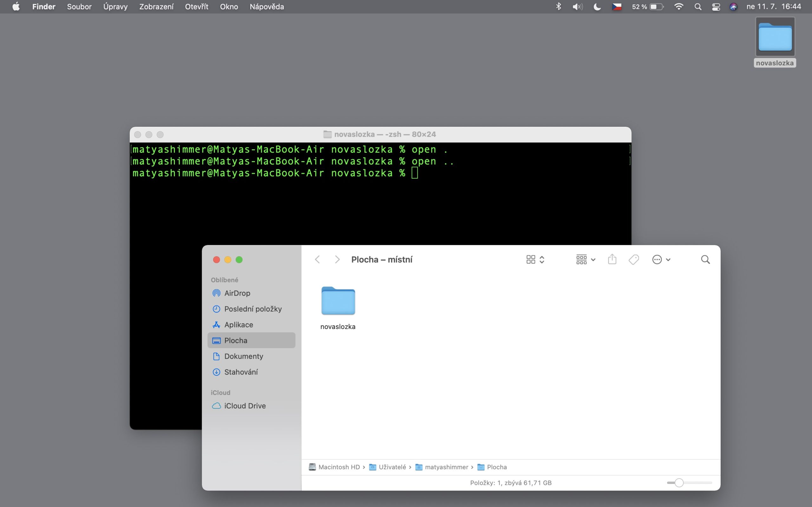Click matyashimmer in the path bar
The image size is (812, 507).
[x=446, y=467]
